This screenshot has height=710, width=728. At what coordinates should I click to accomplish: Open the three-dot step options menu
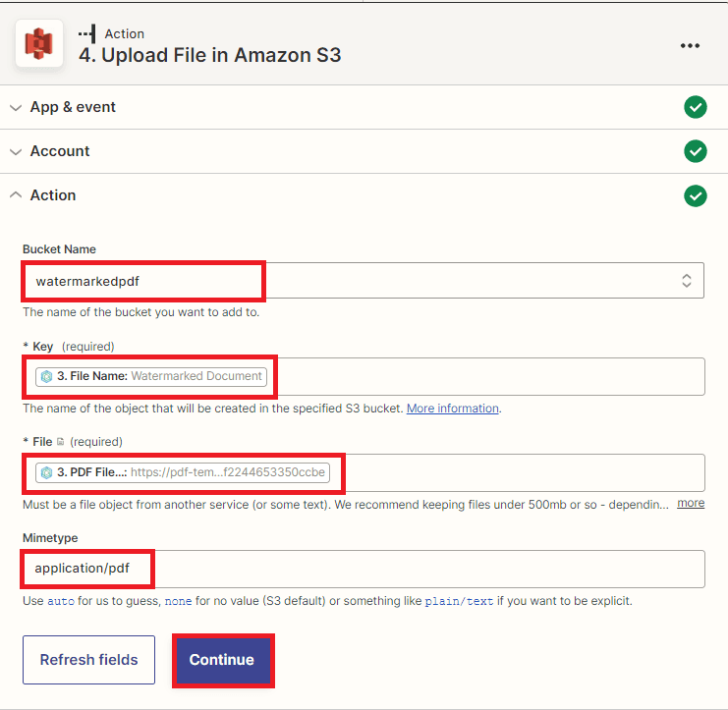coord(690,45)
